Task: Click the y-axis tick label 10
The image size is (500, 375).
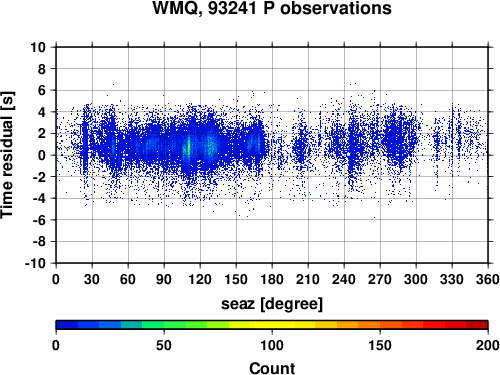Action: (x=38, y=47)
